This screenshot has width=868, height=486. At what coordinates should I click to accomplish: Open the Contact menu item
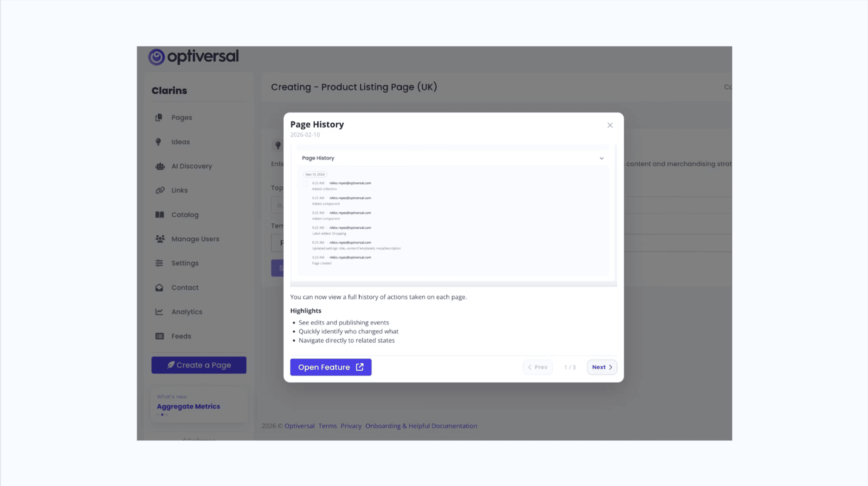click(x=185, y=287)
